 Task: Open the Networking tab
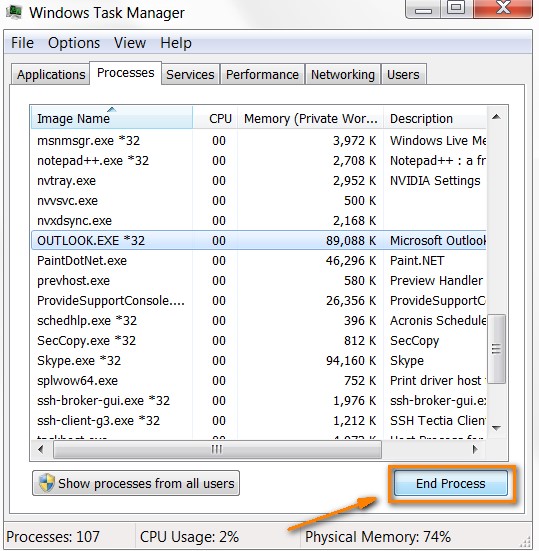click(x=343, y=74)
